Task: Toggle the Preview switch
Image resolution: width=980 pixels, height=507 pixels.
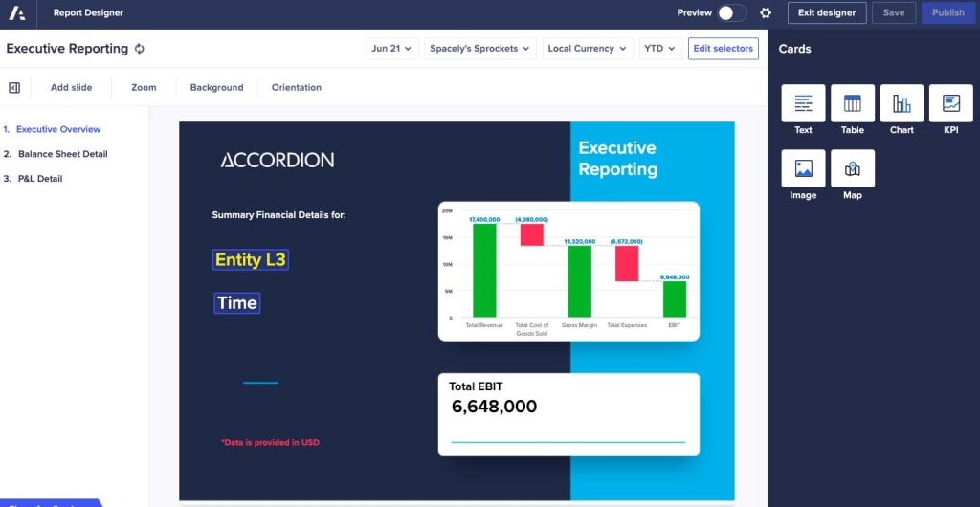Action: pos(731,13)
